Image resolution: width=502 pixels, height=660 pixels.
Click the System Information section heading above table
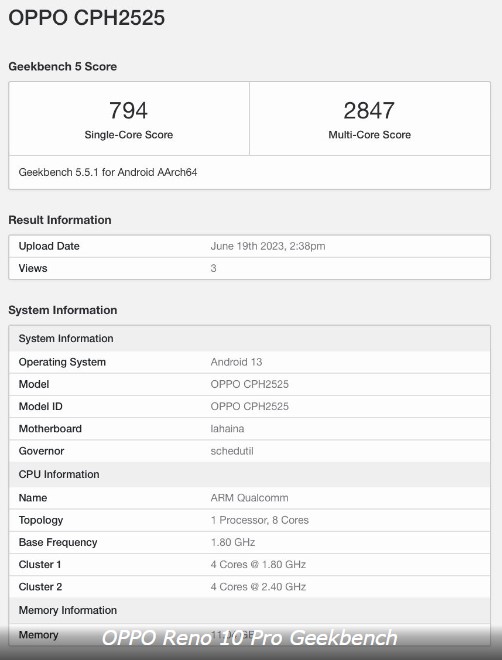(63, 310)
